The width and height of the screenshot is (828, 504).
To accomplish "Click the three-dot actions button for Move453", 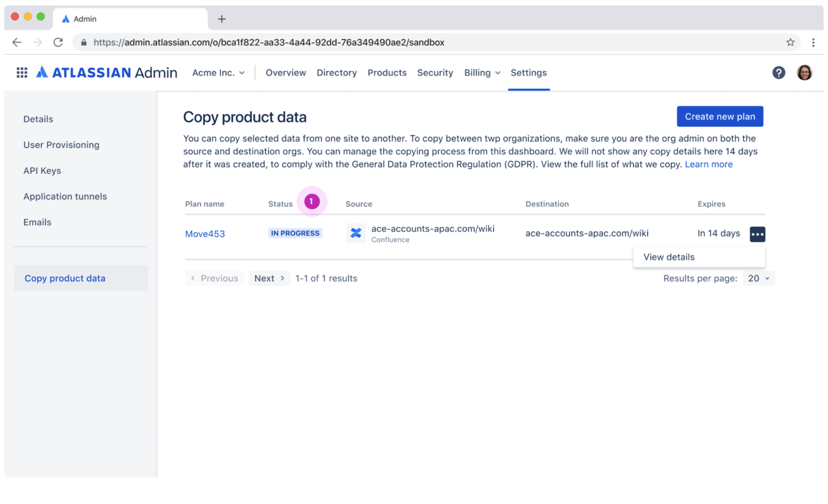I will click(757, 234).
